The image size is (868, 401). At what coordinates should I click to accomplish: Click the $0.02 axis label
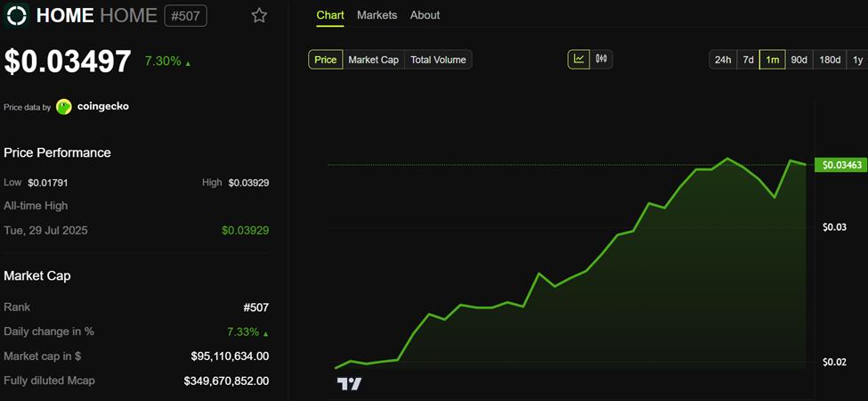click(834, 362)
